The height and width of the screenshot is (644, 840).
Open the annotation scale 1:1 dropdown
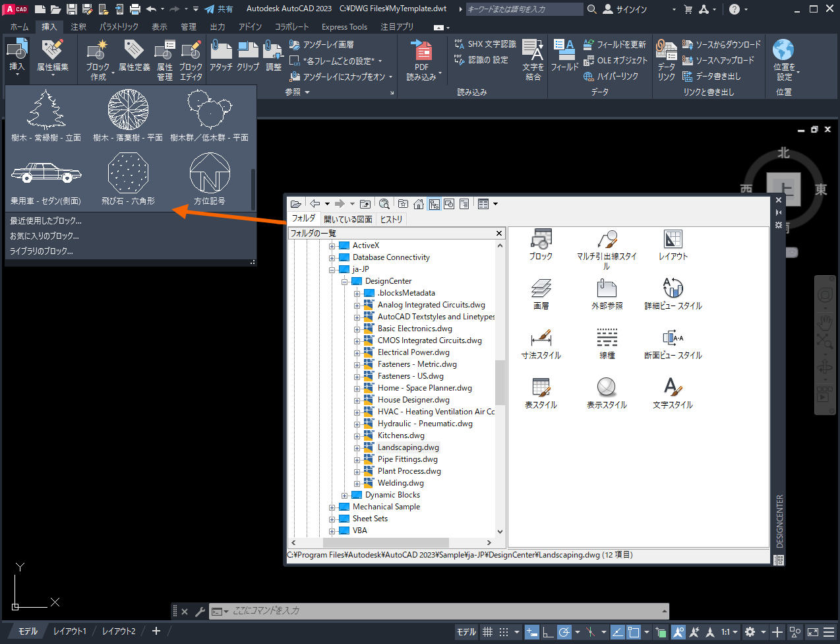729,632
